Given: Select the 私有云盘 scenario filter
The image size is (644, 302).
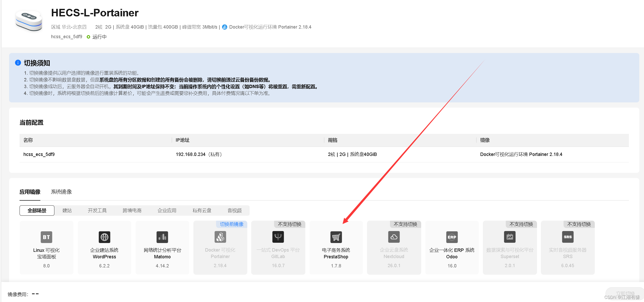Looking at the screenshot, I should point(202,211).
